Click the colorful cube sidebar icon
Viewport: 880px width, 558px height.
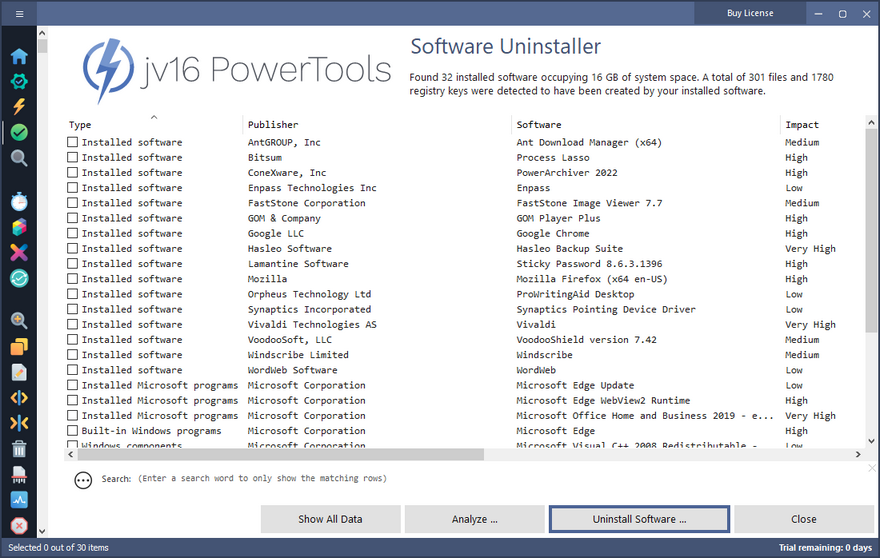point(19,227)
